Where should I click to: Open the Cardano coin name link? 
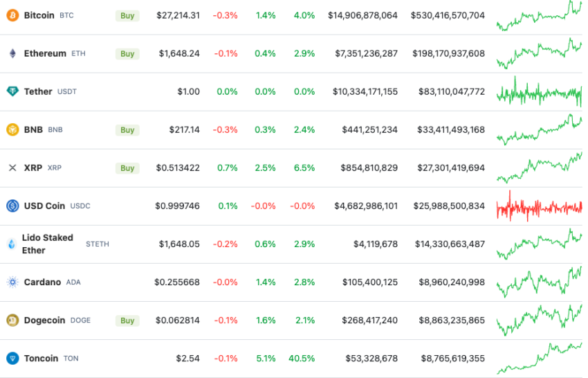pyautogui.click(x=42, y=282)
